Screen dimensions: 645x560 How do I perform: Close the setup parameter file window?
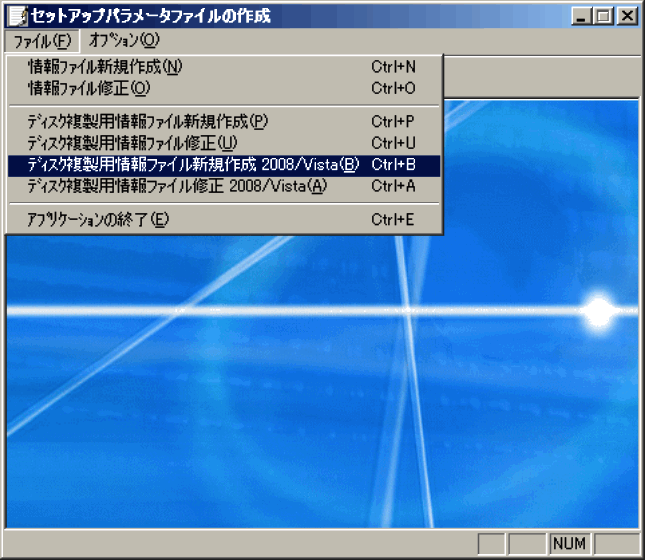[x=627, y=16]
